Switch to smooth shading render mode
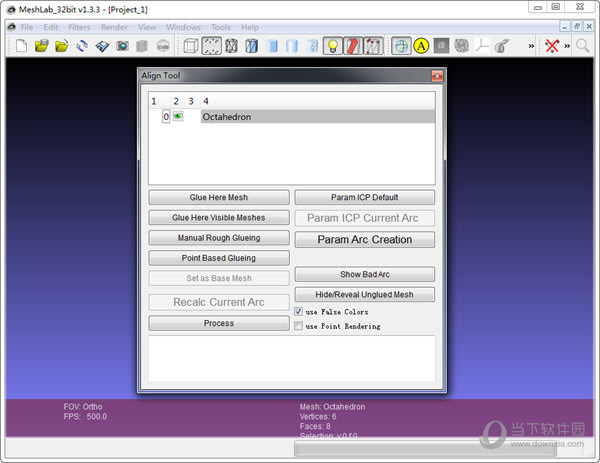This screenshot has width=600, height=463. click(x=313, y=46)
